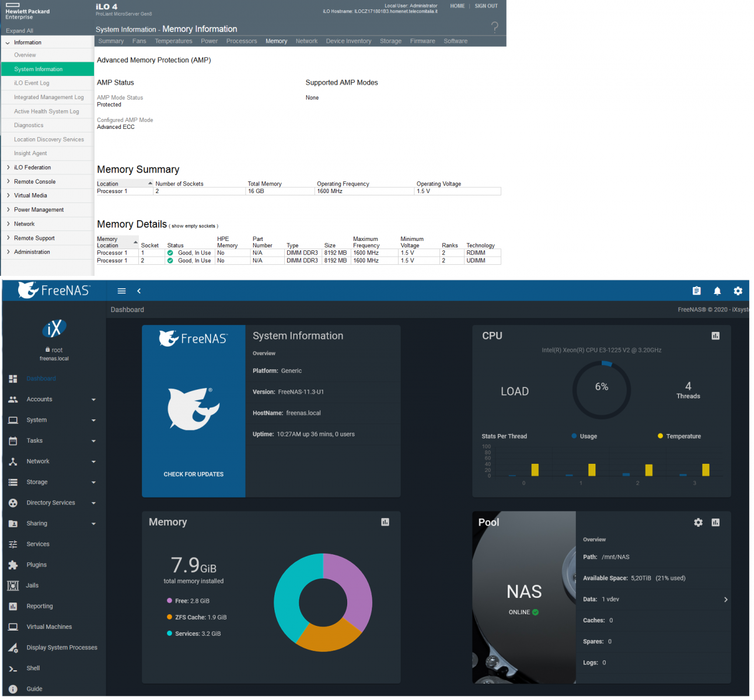This screenshot has height=700, width=754.
Task: Expand the Tasks menu arrow
Action: click(93, 441)
